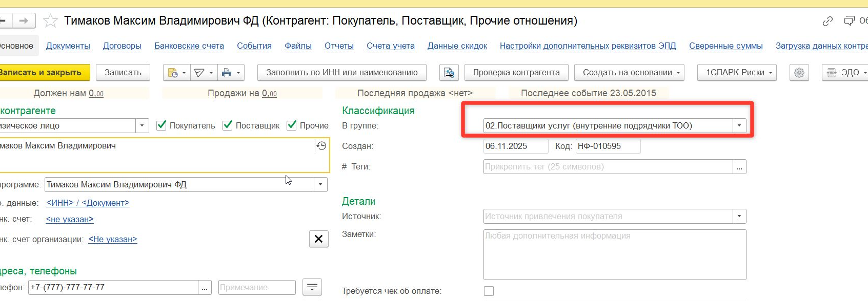Enable Требуется чек об оплате checkbox
868x301 pixels.
tap(489, 291)
